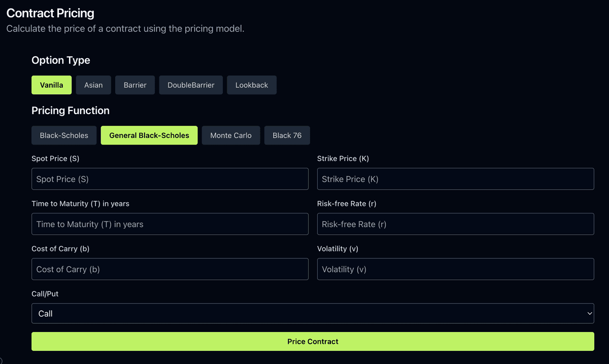Click the Cost of Carry field
This screenshot has width=609, height=364.
point(170,269)
